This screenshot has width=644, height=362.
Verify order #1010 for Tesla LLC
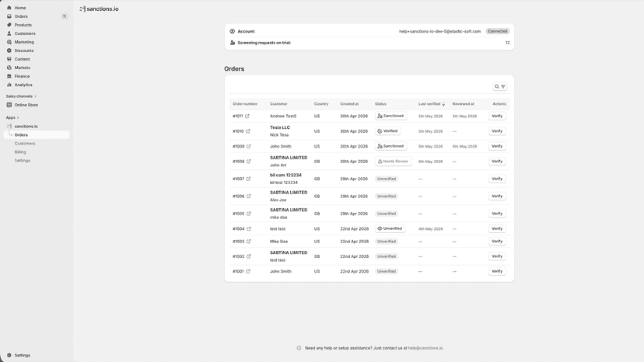tap(497, 131)
